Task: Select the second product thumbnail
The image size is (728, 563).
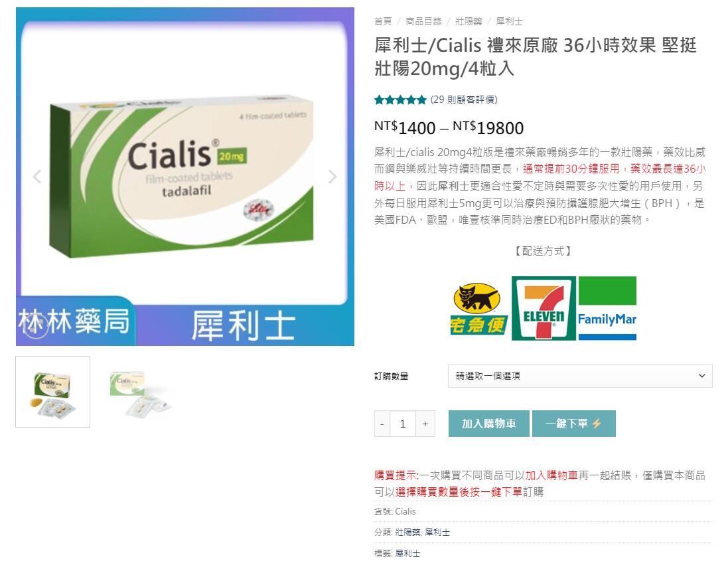Action: click(139, 392)
